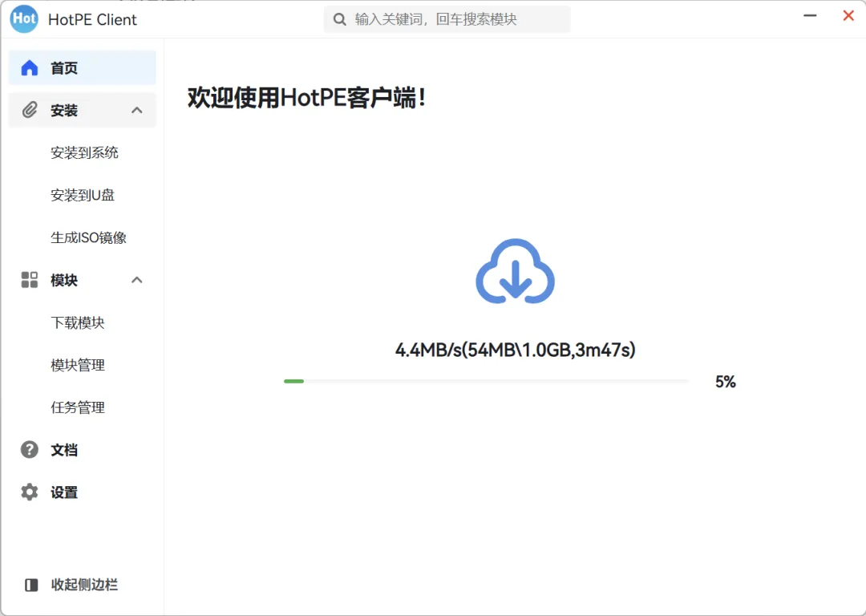Click the grid icon beside 模块
This screenshot has width=866, height=616.
tap(30, 280)
